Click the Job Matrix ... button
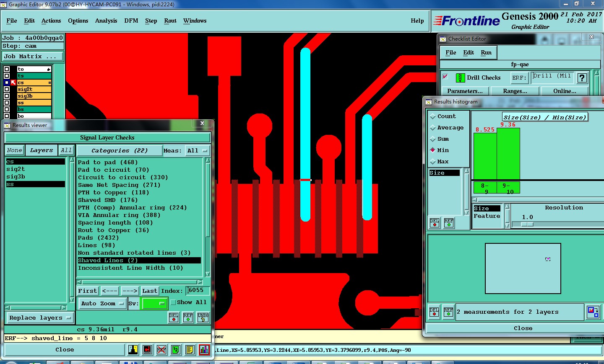Screen dimensions: 604x364 coord(33,56)
